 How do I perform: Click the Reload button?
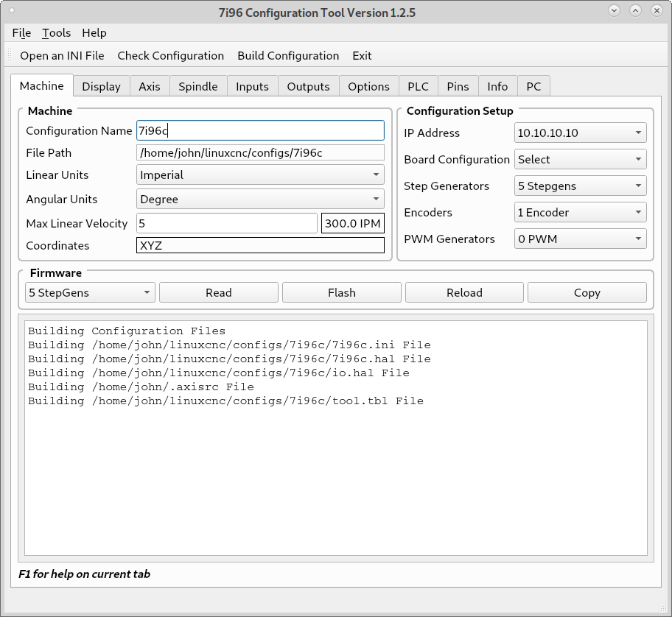464,292
